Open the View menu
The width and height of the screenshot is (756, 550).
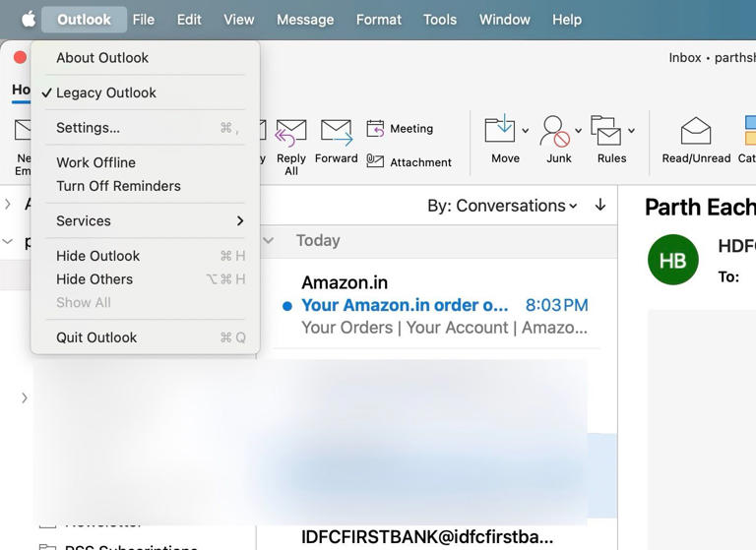[x=238, y=20]
